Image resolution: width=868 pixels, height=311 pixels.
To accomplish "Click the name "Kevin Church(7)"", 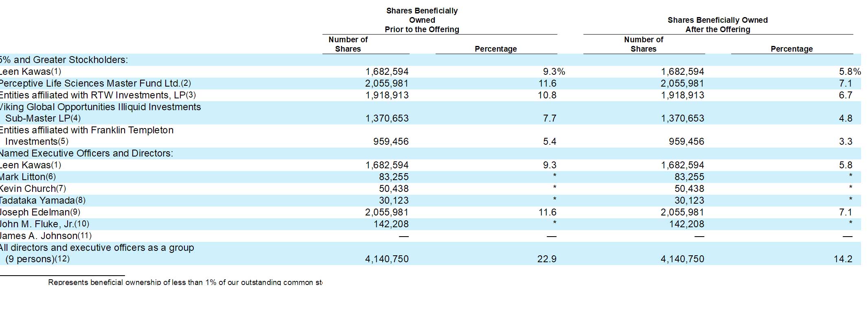I will (x=33, y=189).
